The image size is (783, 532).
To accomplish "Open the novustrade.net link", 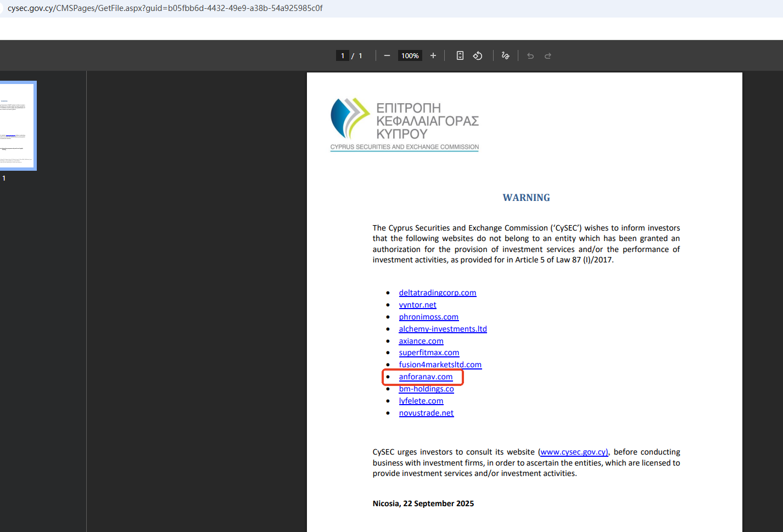I will pos(427,413).
